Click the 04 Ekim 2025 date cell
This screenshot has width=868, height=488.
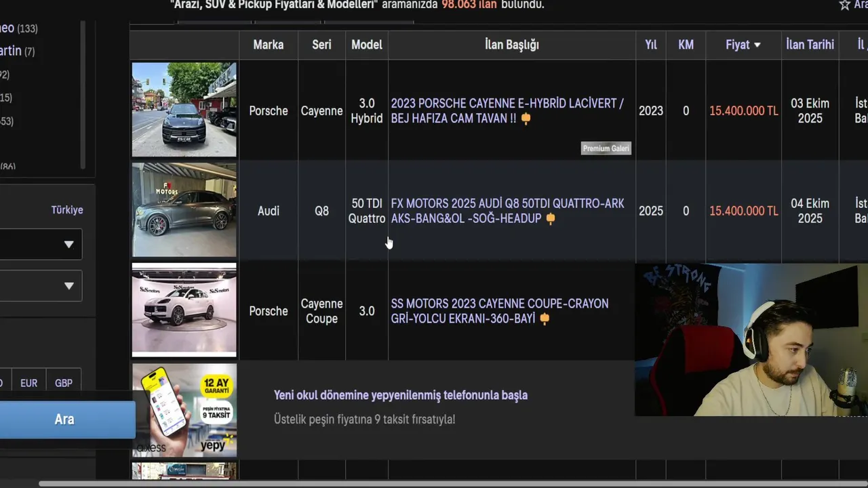[x=810, y=211]
